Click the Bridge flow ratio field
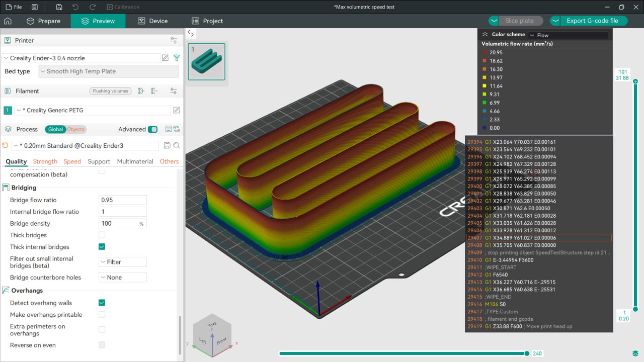The height and width of the screenshot is (362, 644). (123, 200)
